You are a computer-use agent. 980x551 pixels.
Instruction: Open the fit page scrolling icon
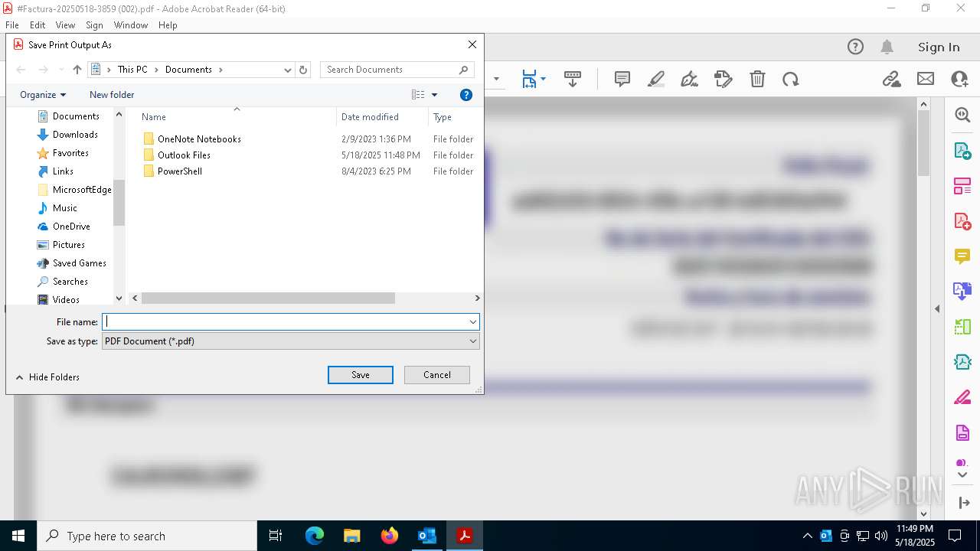tap(529, 79)
